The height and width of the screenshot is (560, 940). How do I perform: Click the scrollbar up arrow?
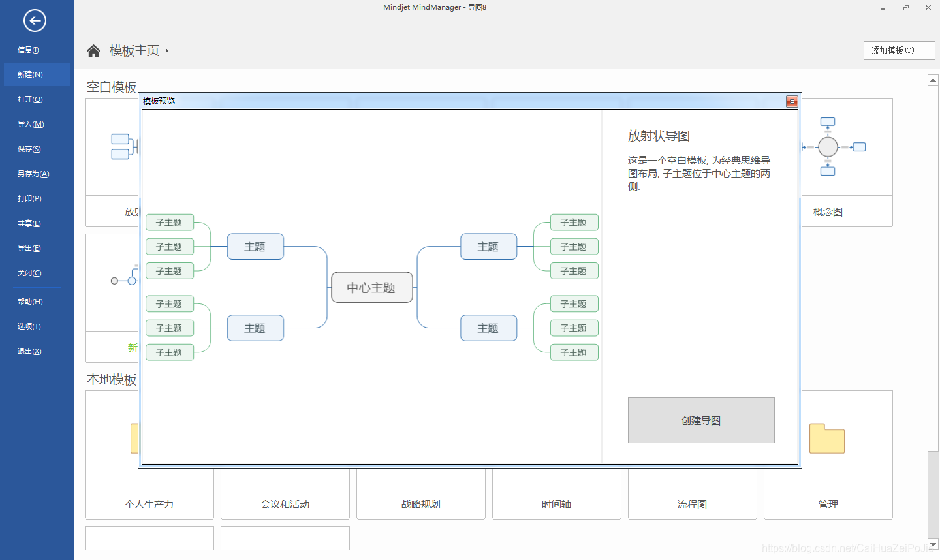tap(933, 80)
